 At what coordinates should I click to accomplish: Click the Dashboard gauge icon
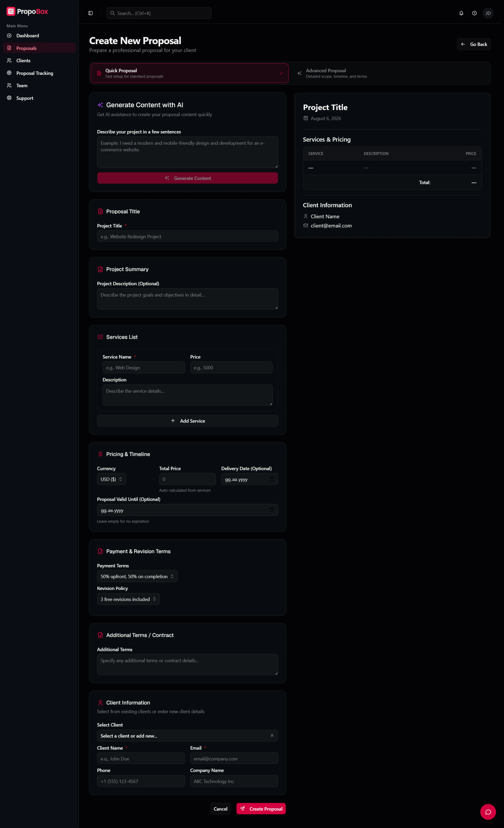[9, 36]
